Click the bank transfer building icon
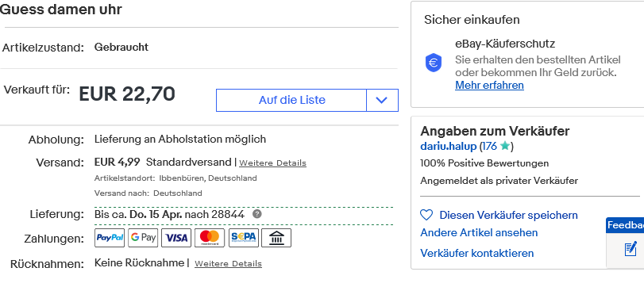This screenshot has height=287, width=644. (x=276, y=238)
